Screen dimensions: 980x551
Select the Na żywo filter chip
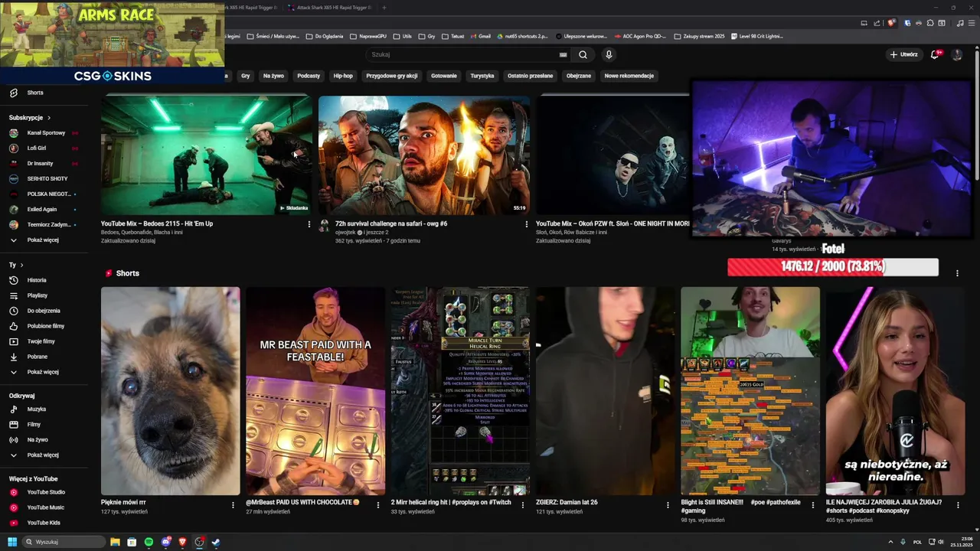point(273,76)
